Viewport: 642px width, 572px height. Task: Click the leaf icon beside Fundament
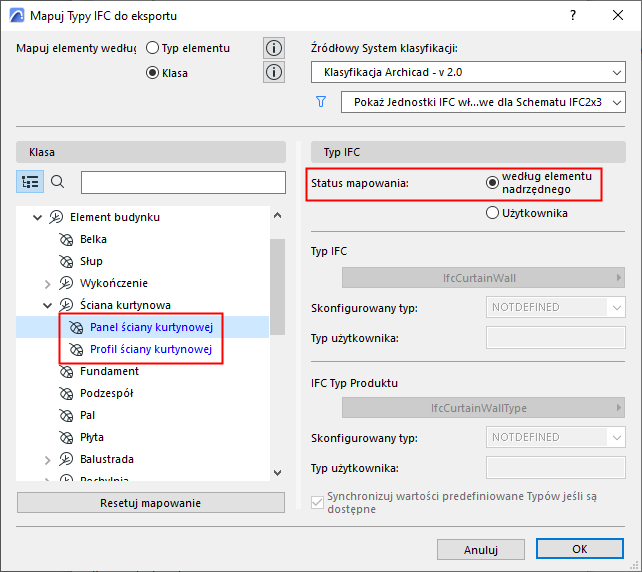66,371
